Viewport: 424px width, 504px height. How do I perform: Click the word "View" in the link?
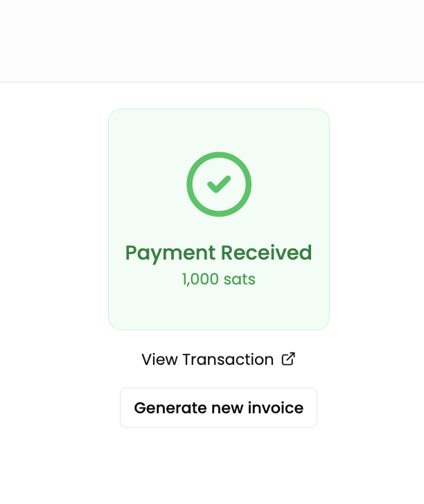(159, 360)
